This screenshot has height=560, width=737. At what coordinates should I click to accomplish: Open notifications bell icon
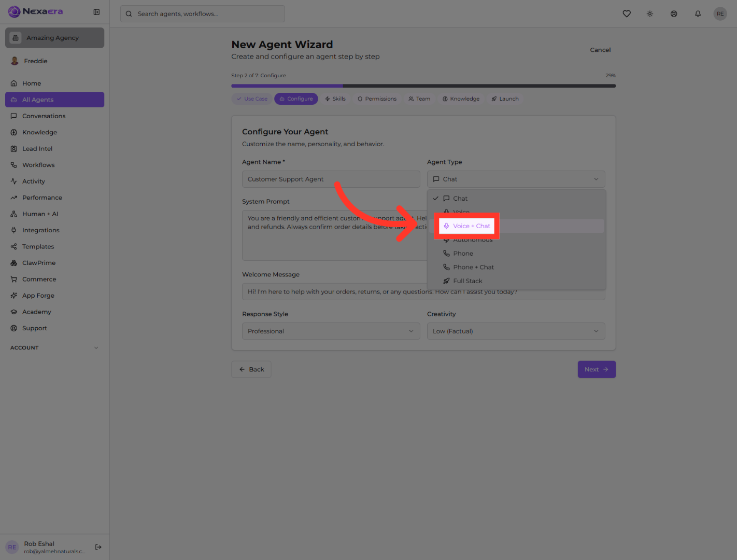tap(698, 14)
